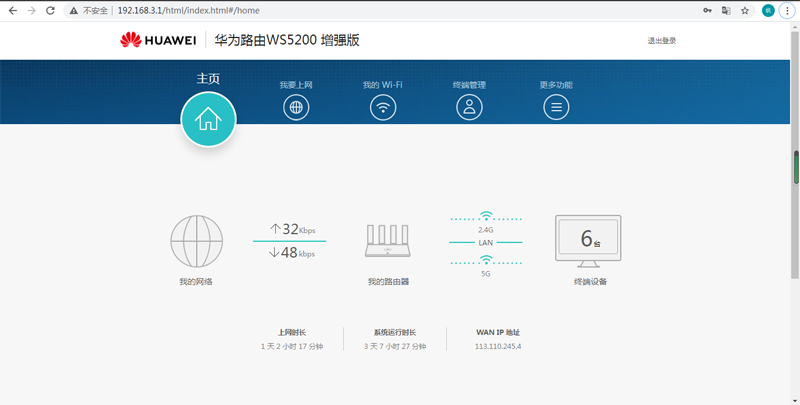Click the Huawei logo
The height and width of the screenshot is (405, 800).
click(158, 40)
